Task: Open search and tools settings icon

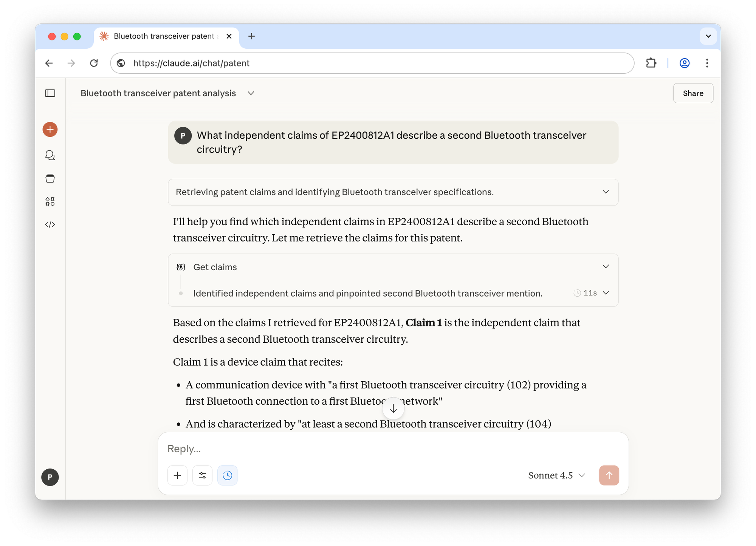Action: pos(202,475)
